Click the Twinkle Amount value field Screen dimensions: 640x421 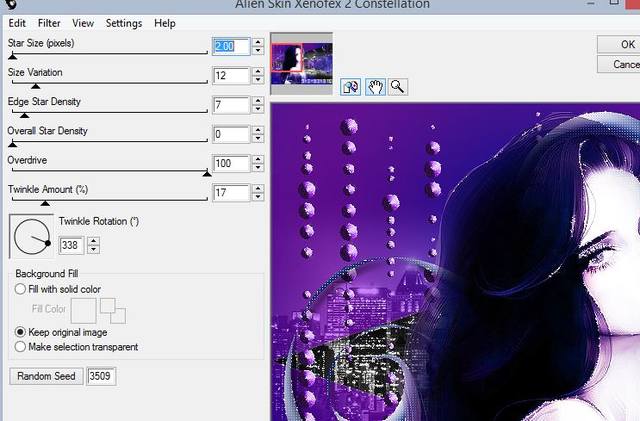tap(231, 193)
